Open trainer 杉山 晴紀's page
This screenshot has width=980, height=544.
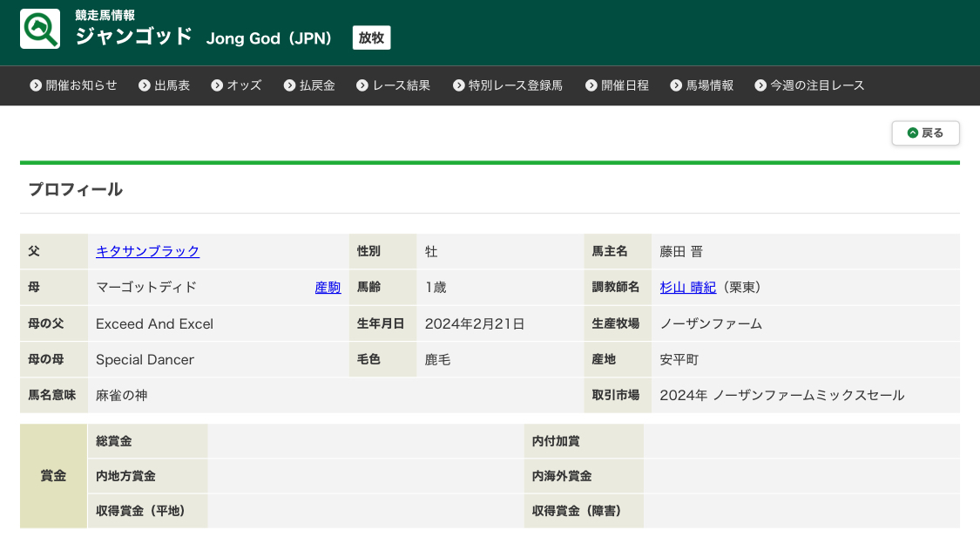(x=687, y=287)
